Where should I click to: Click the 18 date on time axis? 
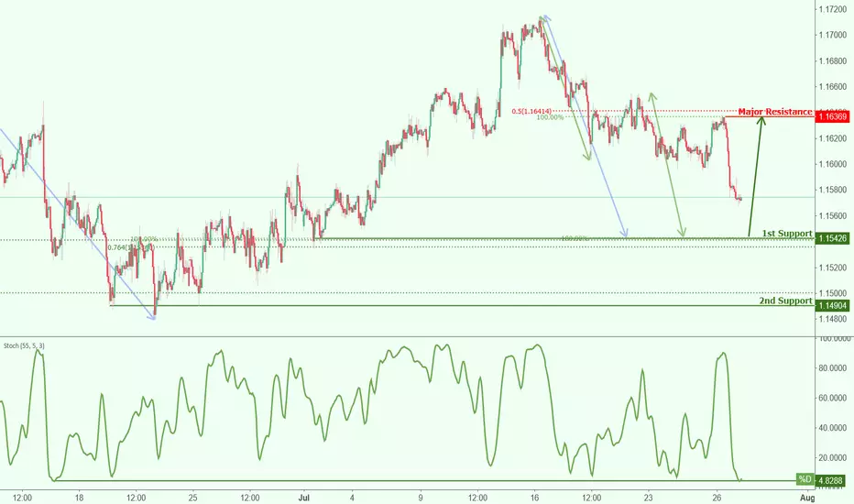click(x=79, y=498)
